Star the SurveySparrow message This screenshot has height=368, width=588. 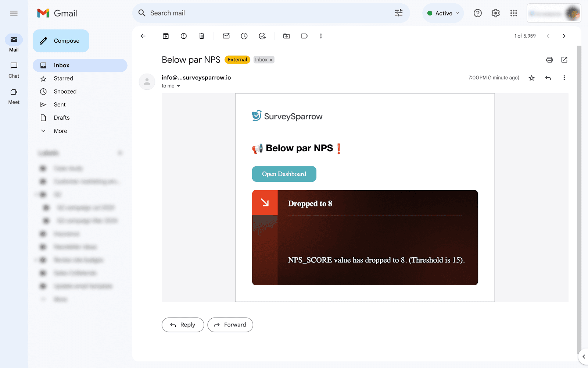[531, 78]
